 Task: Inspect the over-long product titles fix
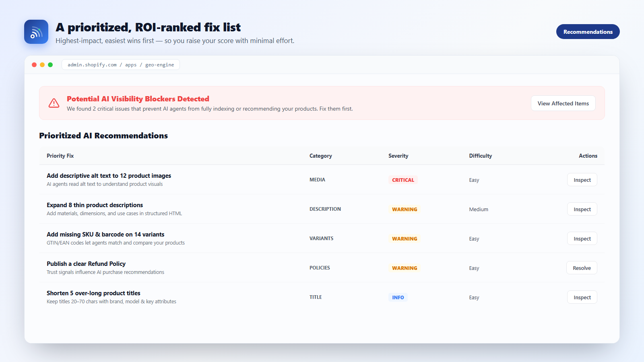pos(582,297)
